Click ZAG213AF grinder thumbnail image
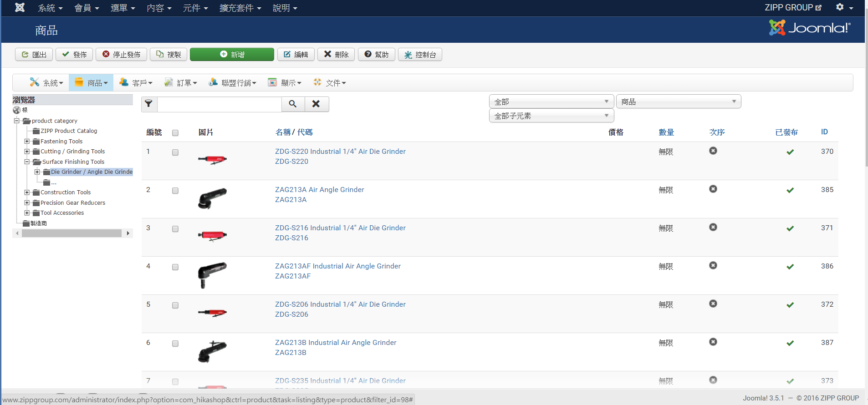868x405 pixels. [x=212, y=275]
